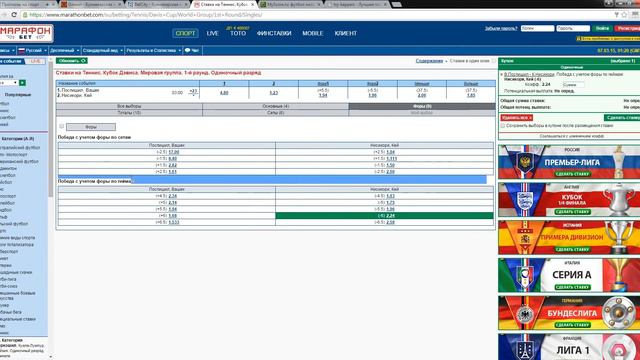Open the chat speech bubble item
Image resolution: width=640 pixels, height=360 pixels.
tap(192, 51)
